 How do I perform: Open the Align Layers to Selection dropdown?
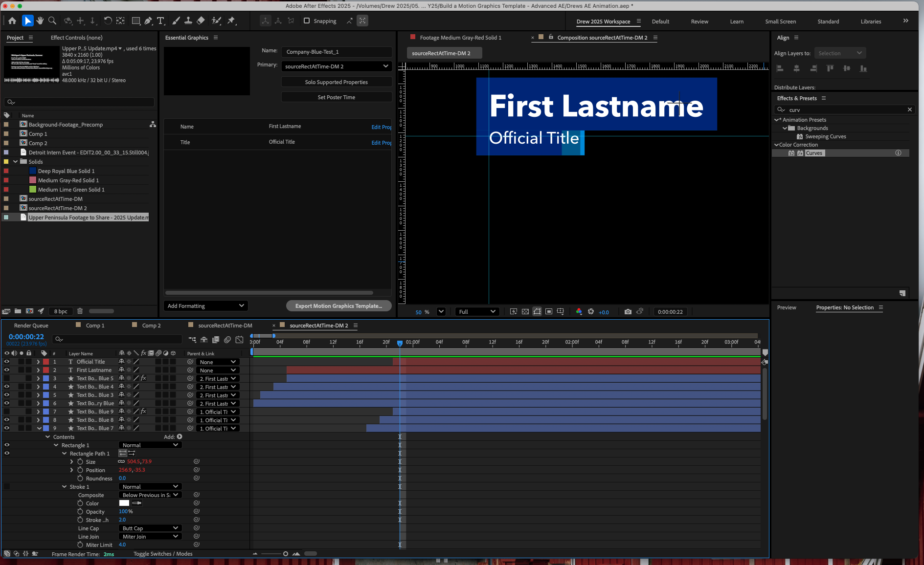(x=840, y=53)
